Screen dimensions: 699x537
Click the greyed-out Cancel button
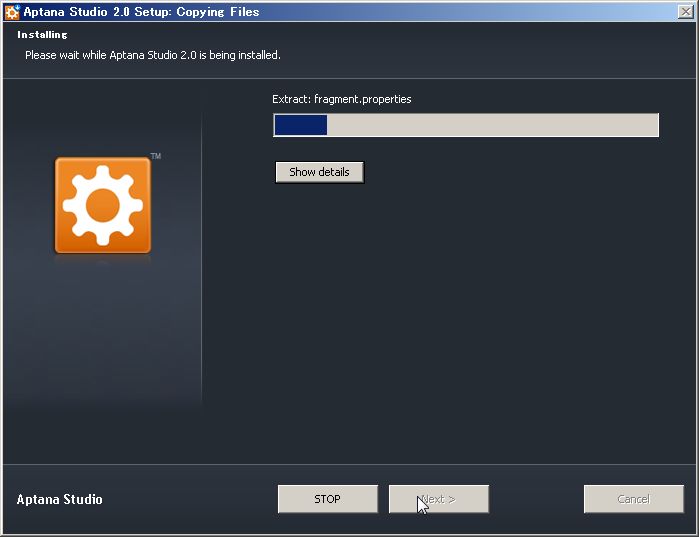click(633, 499)
